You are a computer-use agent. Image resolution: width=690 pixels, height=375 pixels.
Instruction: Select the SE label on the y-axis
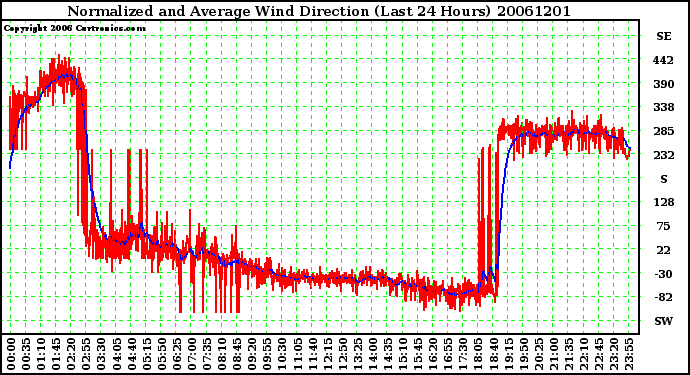coord(664,36)
